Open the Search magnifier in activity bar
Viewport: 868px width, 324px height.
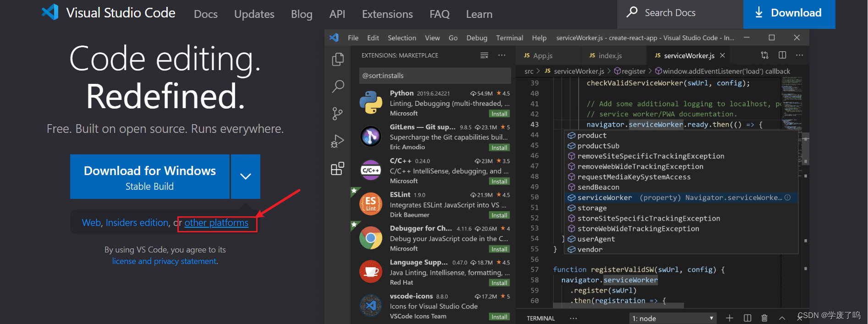338,86
